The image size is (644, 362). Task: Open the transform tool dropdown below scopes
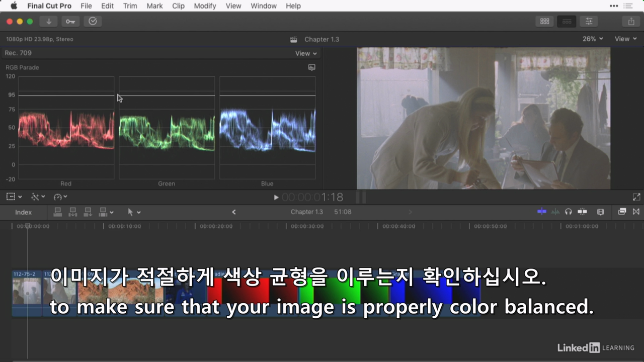coord(14,197)
